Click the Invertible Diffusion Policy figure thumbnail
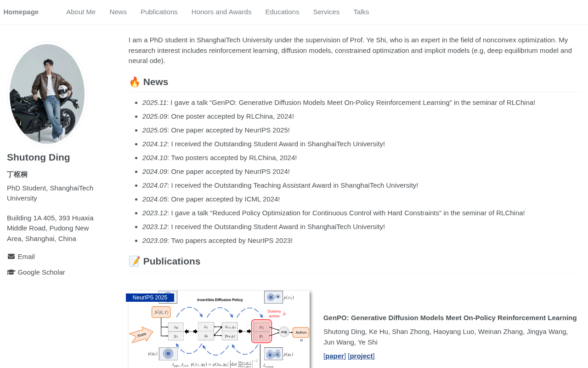 pos(219,329)
